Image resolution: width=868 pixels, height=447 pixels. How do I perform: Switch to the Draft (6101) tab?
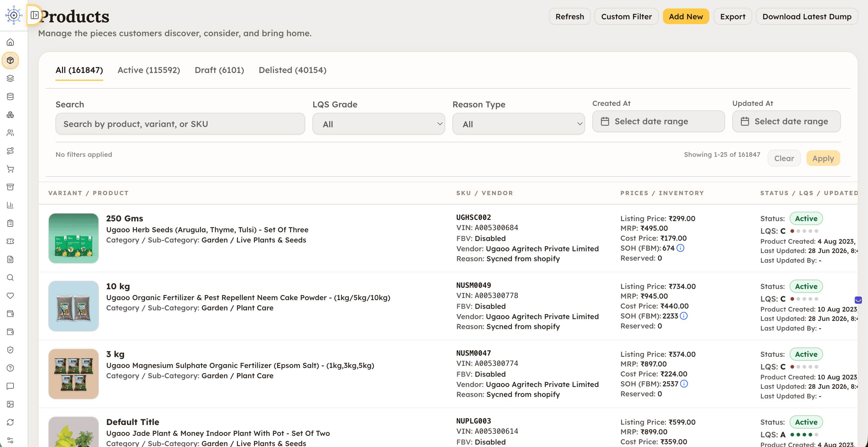[219, 70]
